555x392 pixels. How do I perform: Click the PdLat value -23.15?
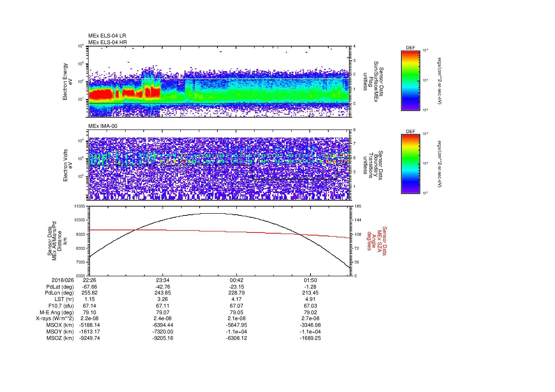pos(236,287)
